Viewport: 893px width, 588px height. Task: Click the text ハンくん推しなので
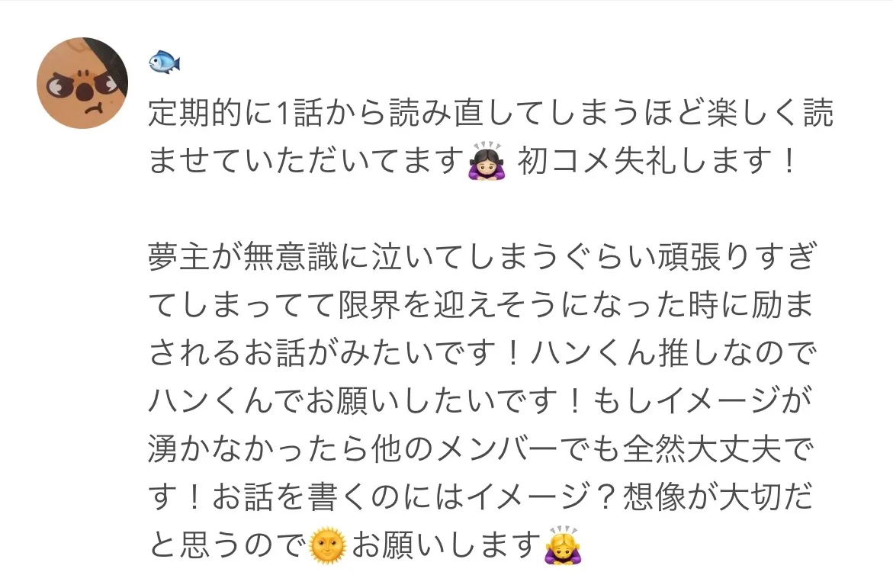coord(673,353)
